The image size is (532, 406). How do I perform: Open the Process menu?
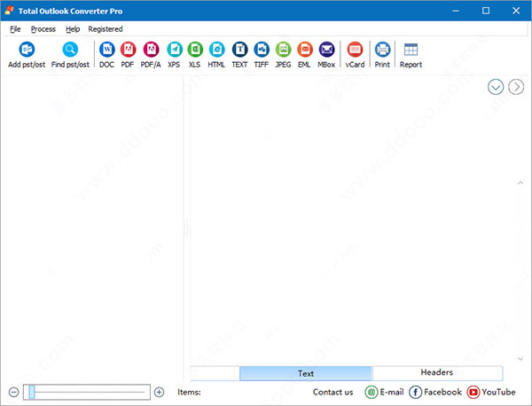[x=43, y=29]
